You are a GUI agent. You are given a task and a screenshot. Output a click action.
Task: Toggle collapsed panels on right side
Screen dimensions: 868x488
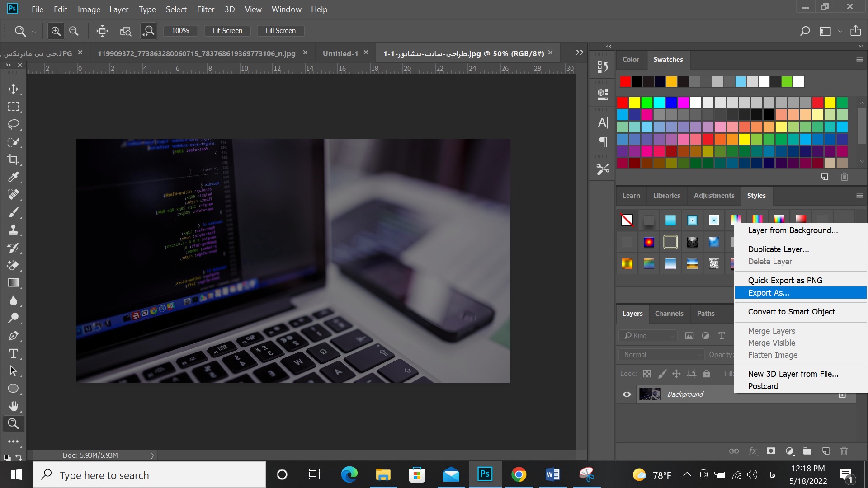[x=608, y=47]
